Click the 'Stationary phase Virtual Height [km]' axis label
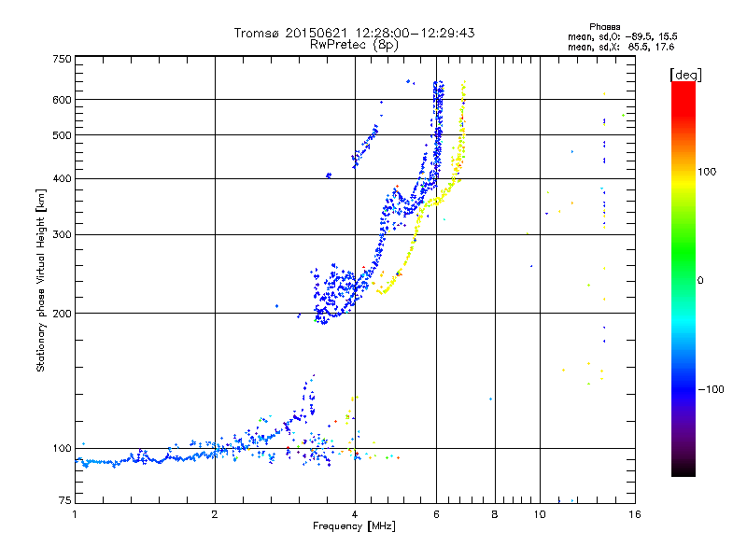The height and width of the screenshot is (560, 747). coord(41,280)
